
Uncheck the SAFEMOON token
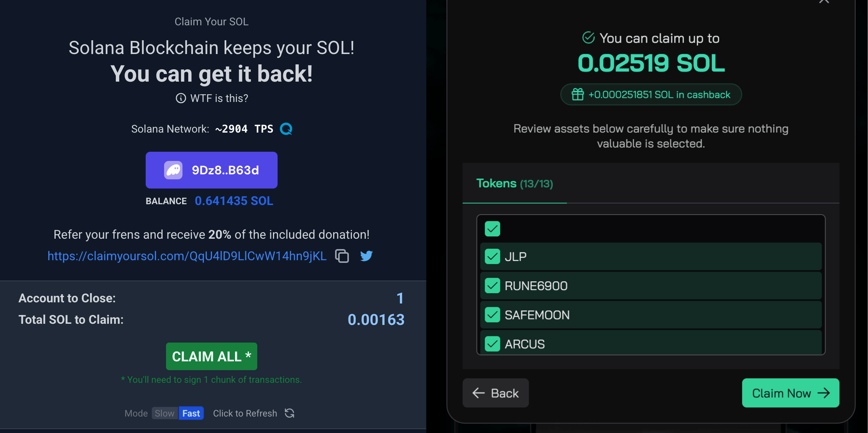tap(492, 315)
